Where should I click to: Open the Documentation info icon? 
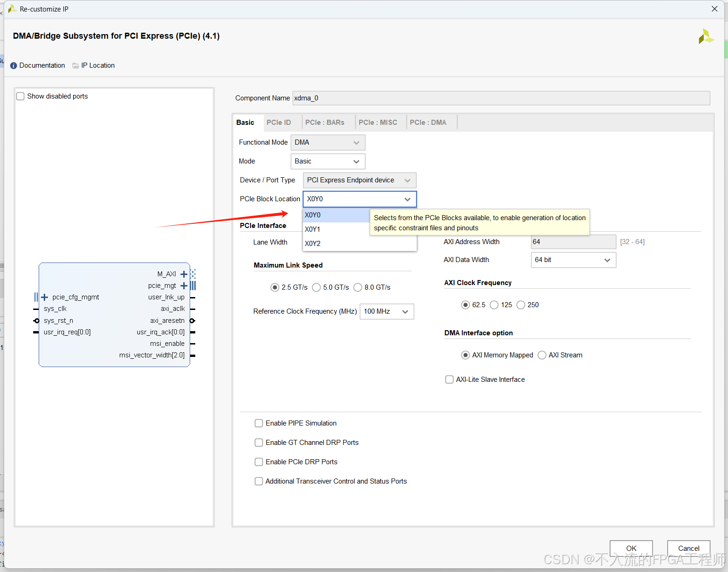pyautogui.click(x=13, y=66)
